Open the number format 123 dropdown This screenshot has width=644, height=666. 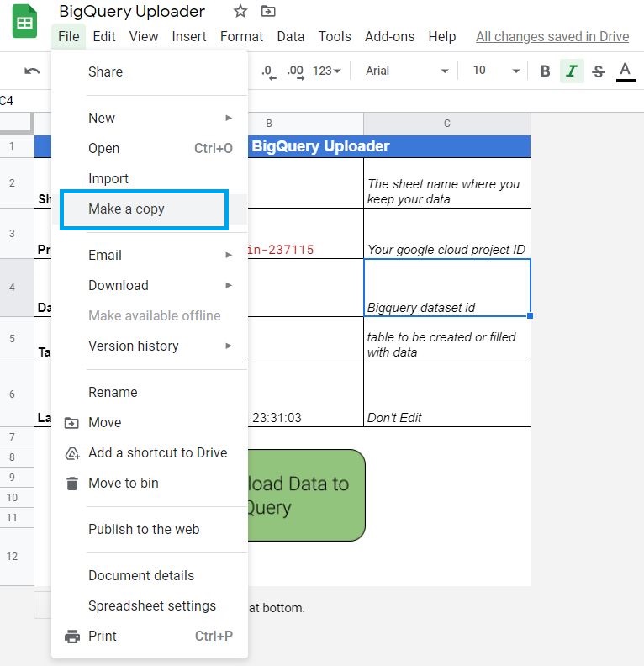click(x=326, y=71)
